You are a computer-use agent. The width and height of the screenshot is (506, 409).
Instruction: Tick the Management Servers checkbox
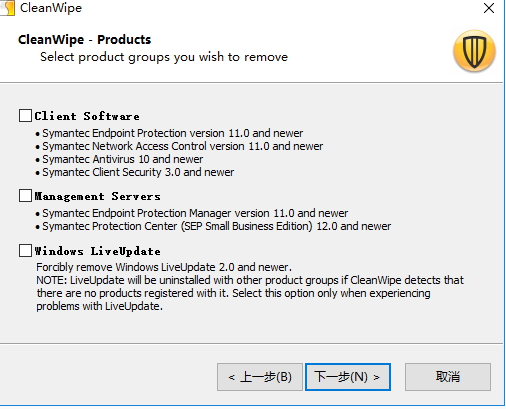click(25, 196)
